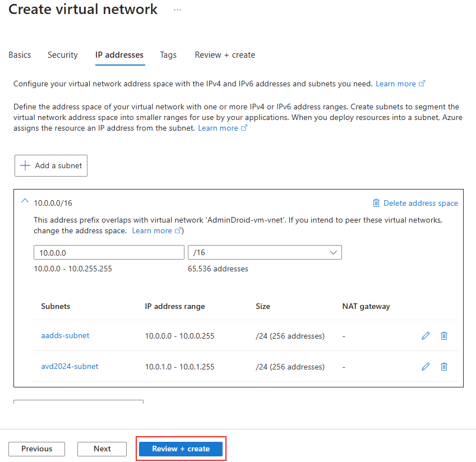Click the plus icon on Add a subnet
Image resolution: width=476 pixels, height=462 pixels.
(25, 165)
